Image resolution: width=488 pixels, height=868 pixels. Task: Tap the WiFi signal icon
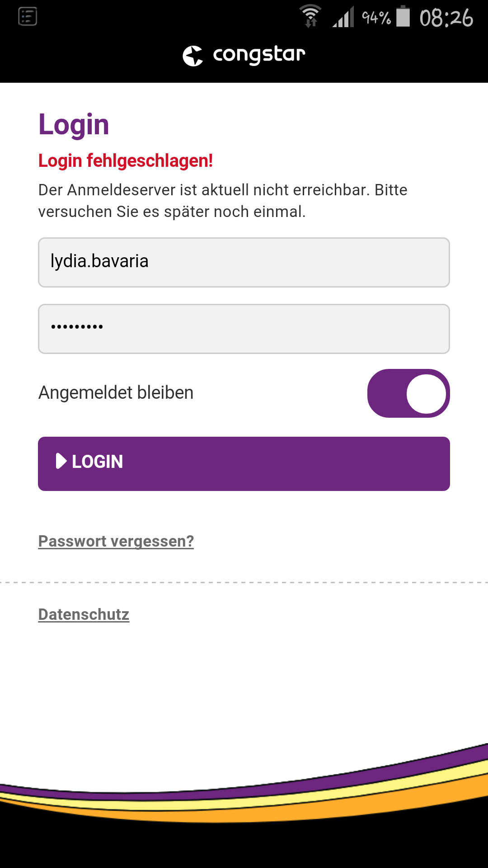pos(310,16)
